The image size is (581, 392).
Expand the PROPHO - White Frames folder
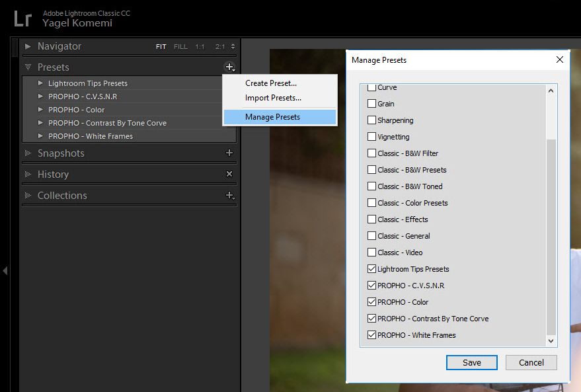(x=40, y=136)
